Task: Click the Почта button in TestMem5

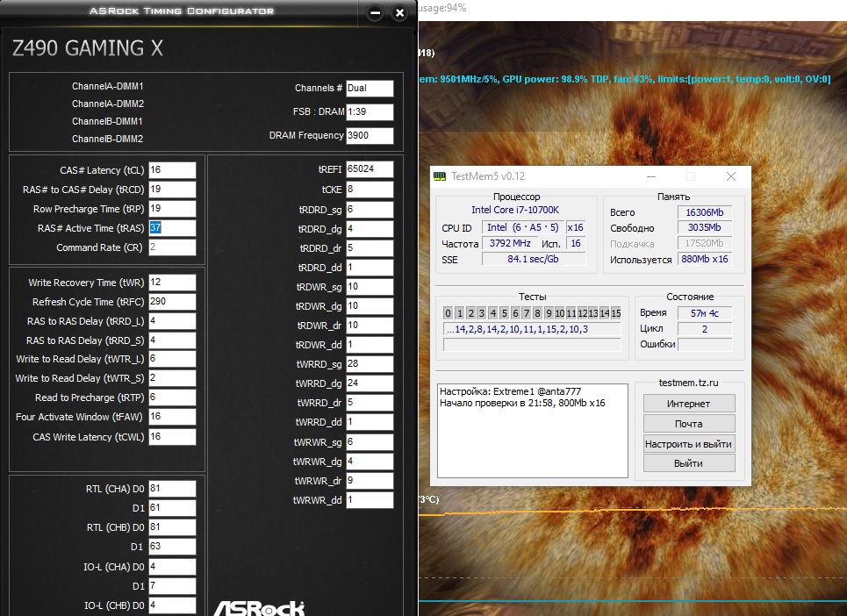Action: click(x=689, y=424)
